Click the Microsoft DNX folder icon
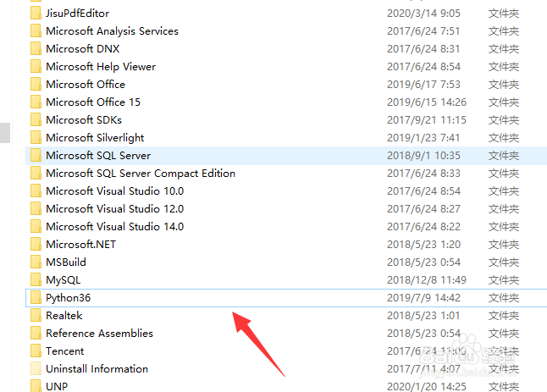Viewport: 547px width, 392px height. (36, 49)
